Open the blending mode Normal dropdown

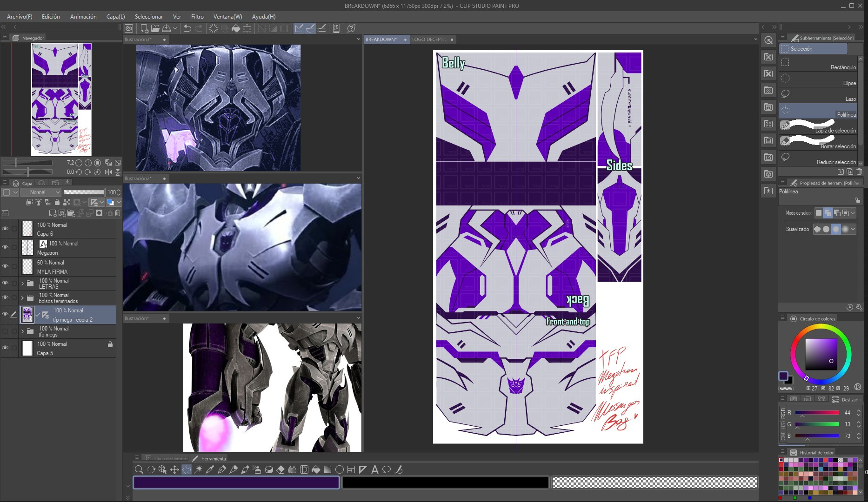(x=41, y=192)
